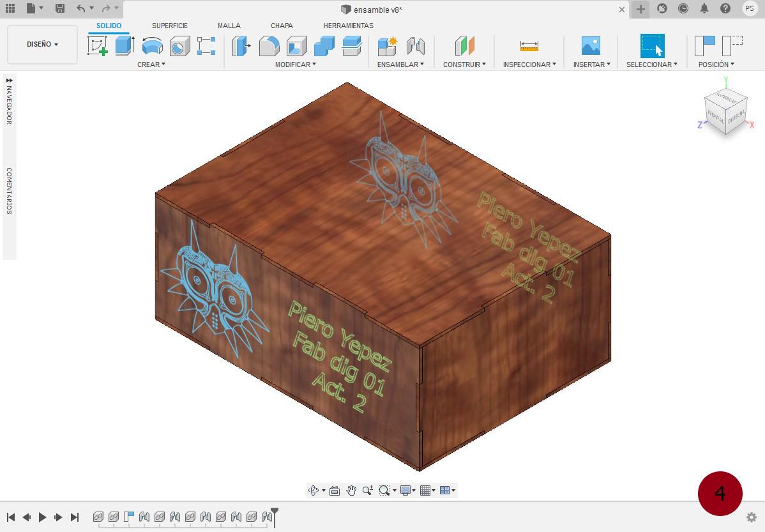The width and height of the screenshot is (765, 532).
Task: Click the Look At icon
Action: 335,490
